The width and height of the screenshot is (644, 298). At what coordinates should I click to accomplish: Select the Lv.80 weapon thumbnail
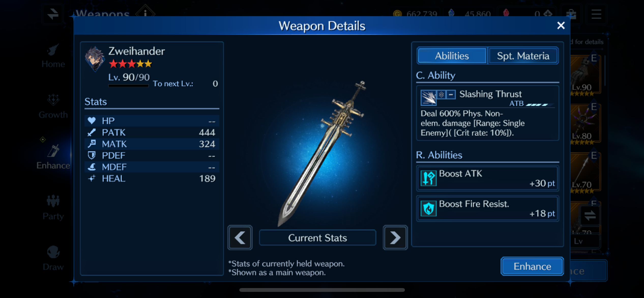click(x=585, y=124)
